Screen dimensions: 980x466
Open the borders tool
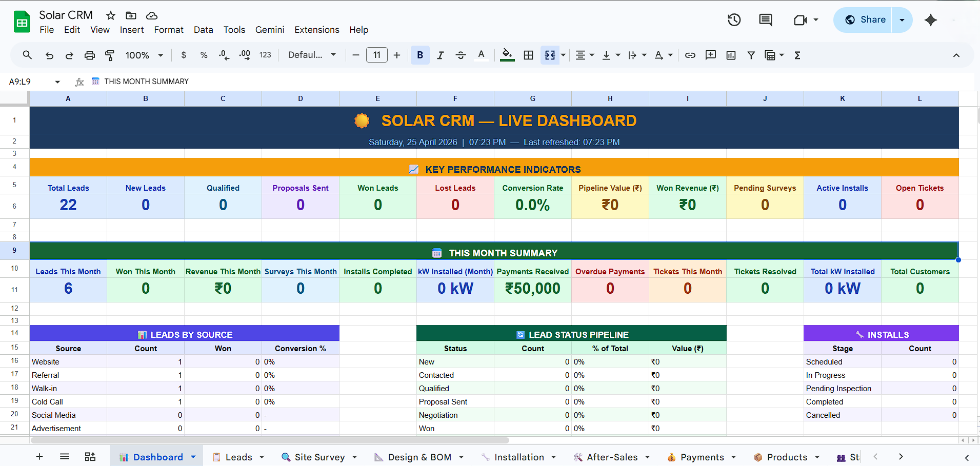point(528,55)
